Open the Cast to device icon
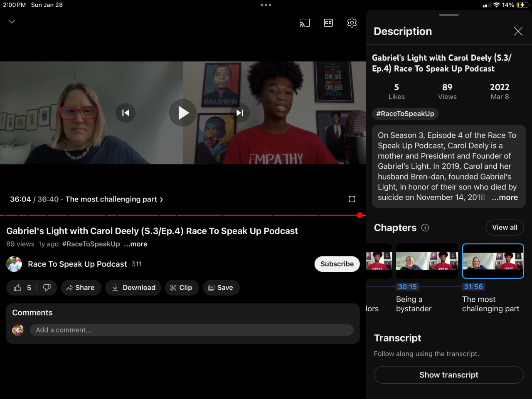Screen dimensions: 532x399 (x=304, y=23)
